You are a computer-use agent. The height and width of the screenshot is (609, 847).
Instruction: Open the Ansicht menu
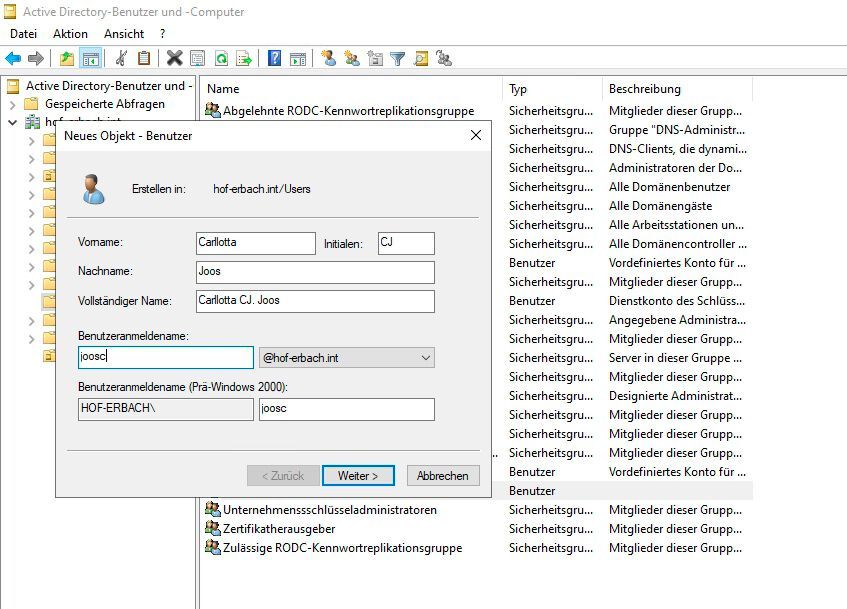point(123,32)
